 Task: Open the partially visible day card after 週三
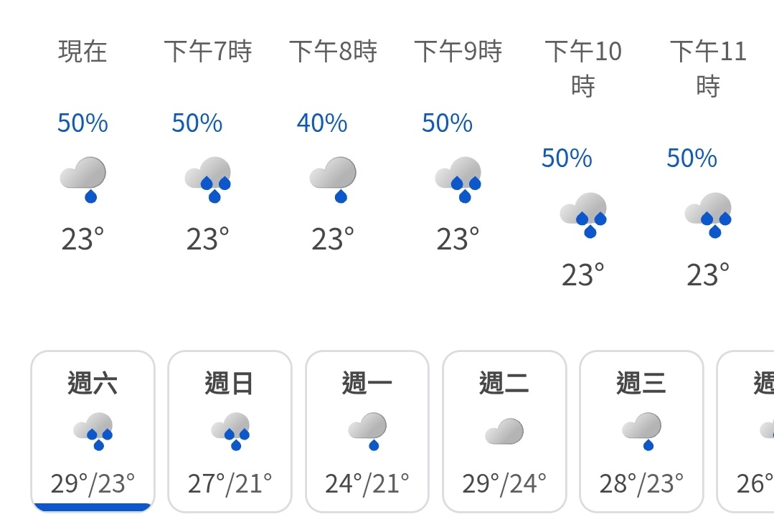pos(745,432)
